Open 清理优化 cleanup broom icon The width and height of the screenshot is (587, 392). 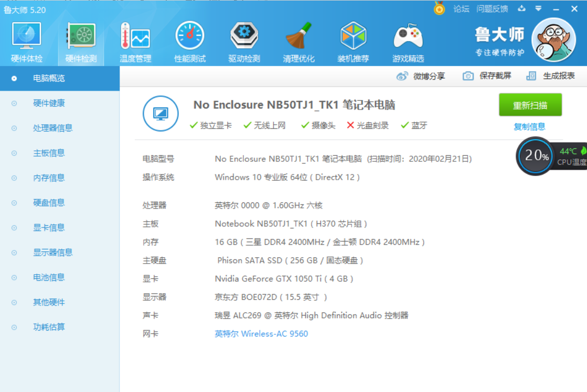tap(298, 42)
